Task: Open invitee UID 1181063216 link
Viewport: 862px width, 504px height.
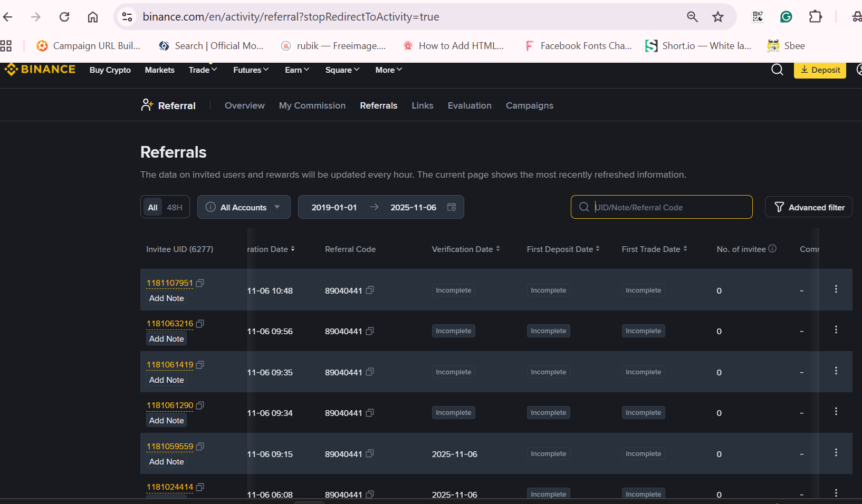Action: pyautogui.click(x=170, y=324)
